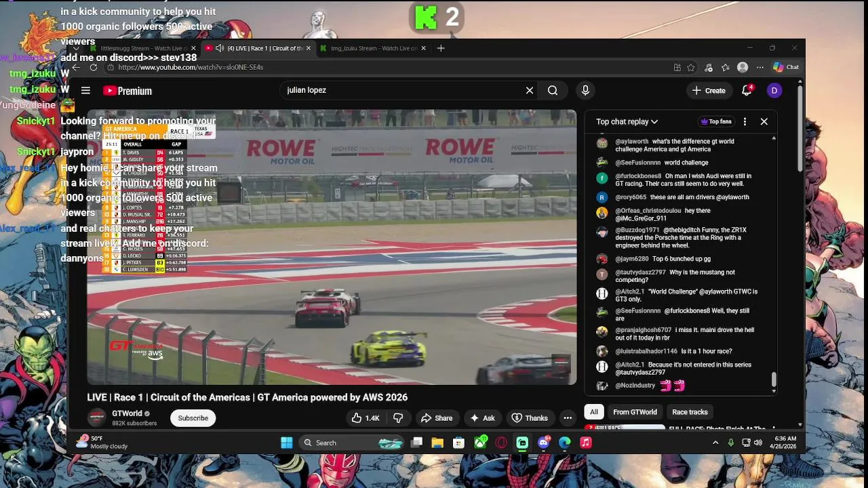Run search with the magnifier icon
This screenshot has width=868, height=488.
pyautogui.click(x=553, y=90)
